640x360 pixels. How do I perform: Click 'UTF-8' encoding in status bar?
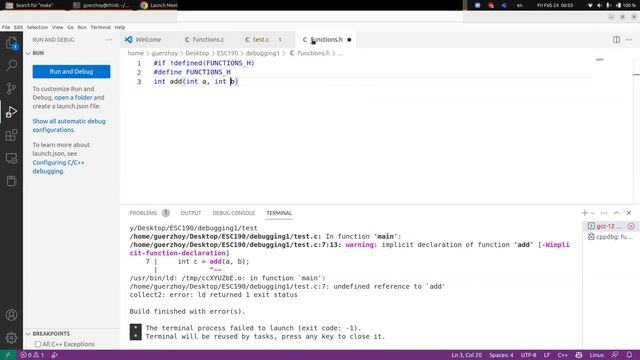528,355
